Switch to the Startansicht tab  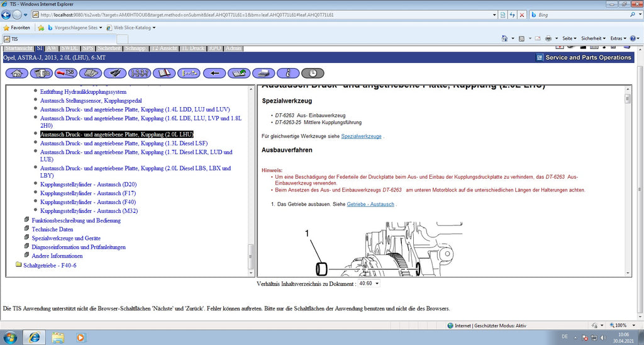tap(18, 48)
